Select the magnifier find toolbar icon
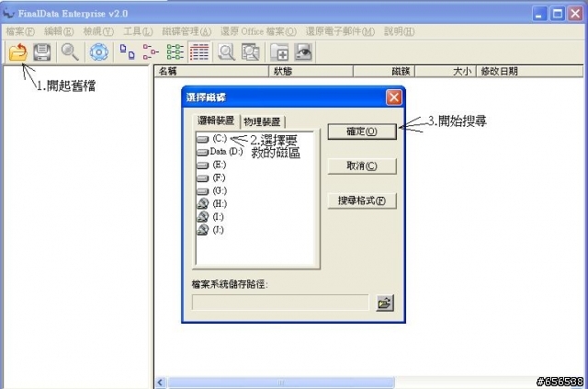Viewport: 588px width, 389px height. (70, 51)
